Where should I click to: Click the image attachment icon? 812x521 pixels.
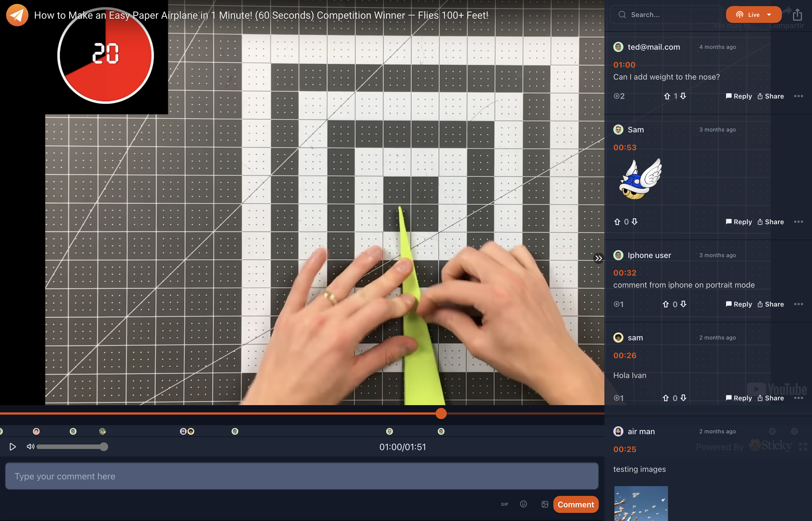coord(545,504)
